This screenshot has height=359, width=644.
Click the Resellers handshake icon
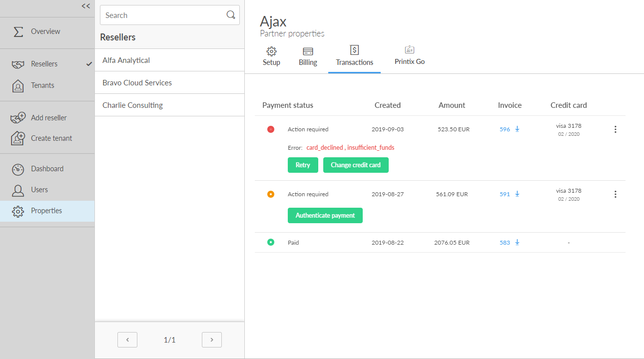pyautogui.click(x=18, y=64)
